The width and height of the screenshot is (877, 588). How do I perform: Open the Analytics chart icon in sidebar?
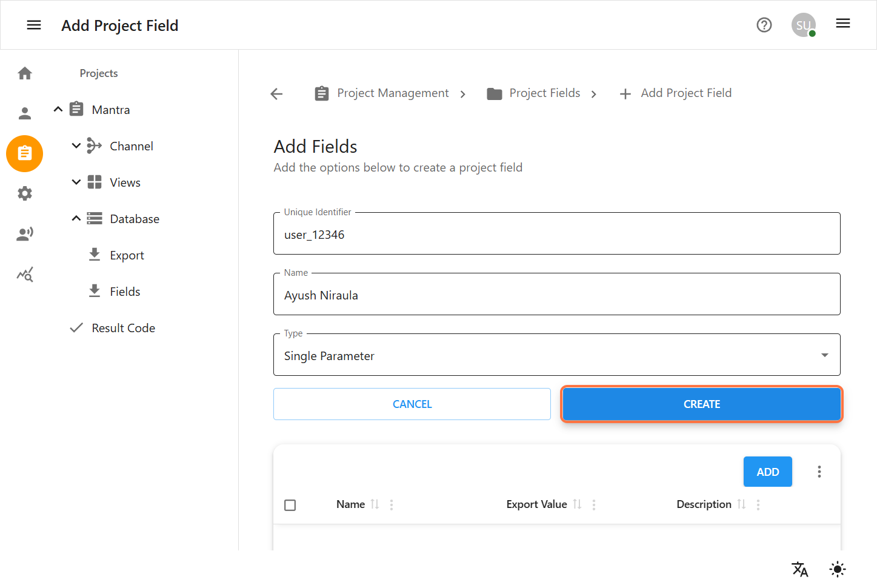point(24,274)
